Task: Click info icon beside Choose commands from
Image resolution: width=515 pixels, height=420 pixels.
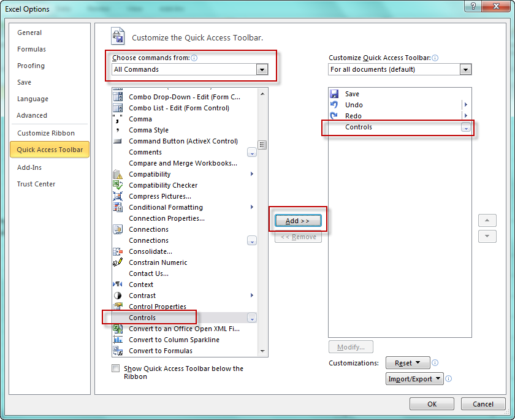Action: [194, 58]
